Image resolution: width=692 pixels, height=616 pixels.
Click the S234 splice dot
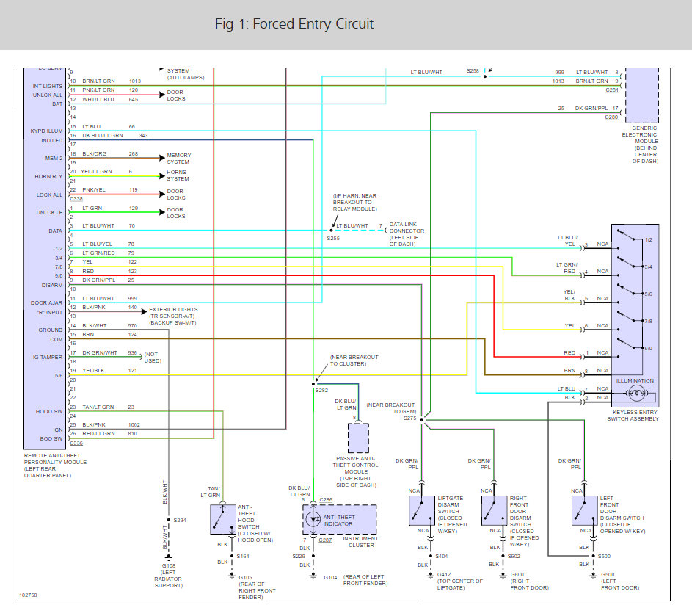tap(169, 520)
